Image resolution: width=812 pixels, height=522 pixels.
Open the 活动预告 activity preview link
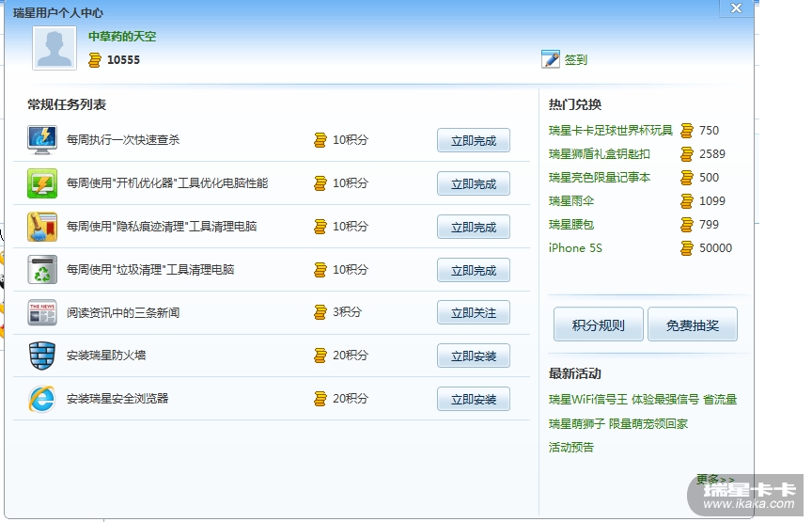(571, 447)
